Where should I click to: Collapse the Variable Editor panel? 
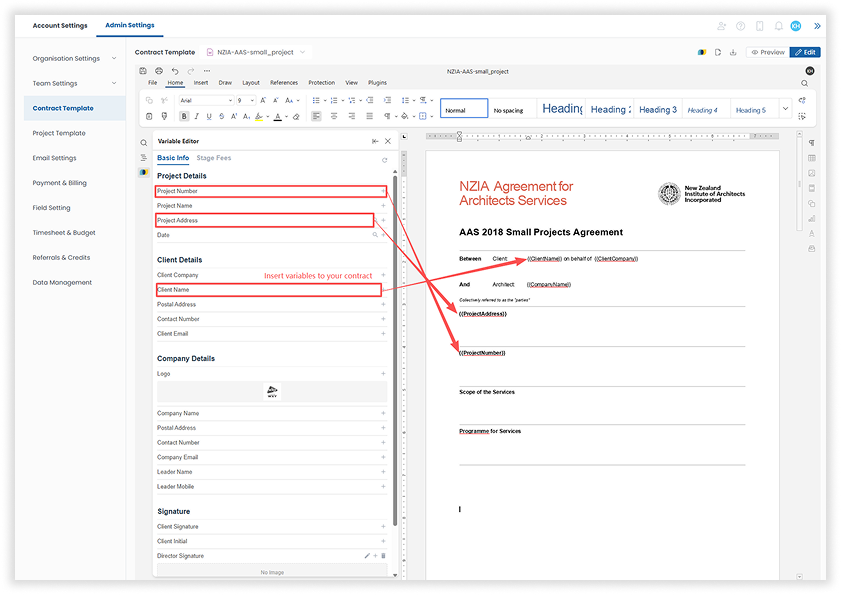coord(375,141)
